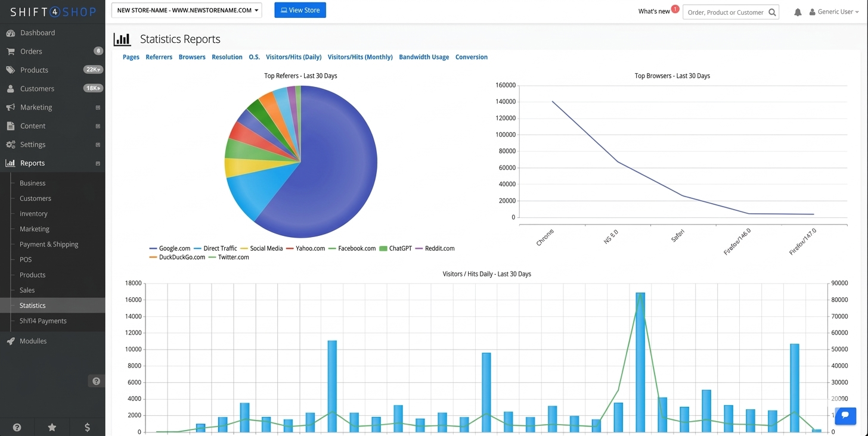The image size is (868, 436).
Task: Click the View Store button
Action: click(x=300, y=10)
